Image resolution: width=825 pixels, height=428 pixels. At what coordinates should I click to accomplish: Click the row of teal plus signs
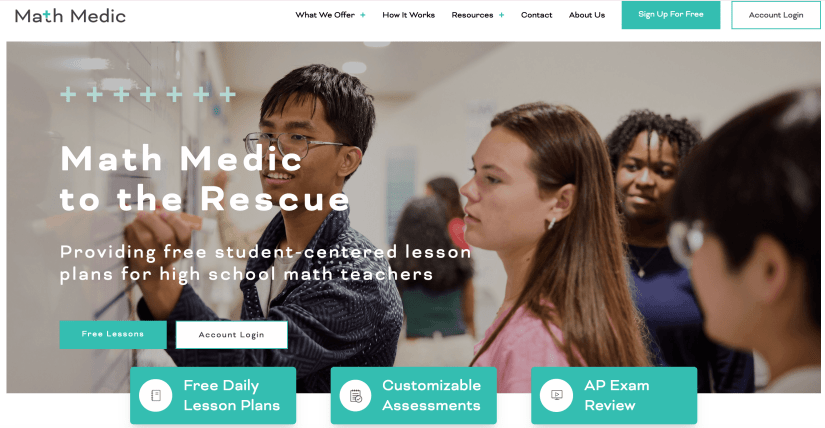tap(148, 95)
